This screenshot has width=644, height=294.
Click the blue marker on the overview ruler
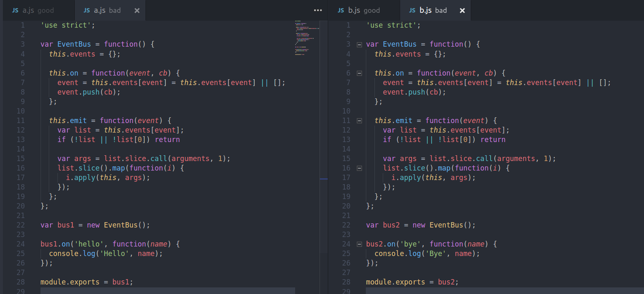click(x=324, y=179)
